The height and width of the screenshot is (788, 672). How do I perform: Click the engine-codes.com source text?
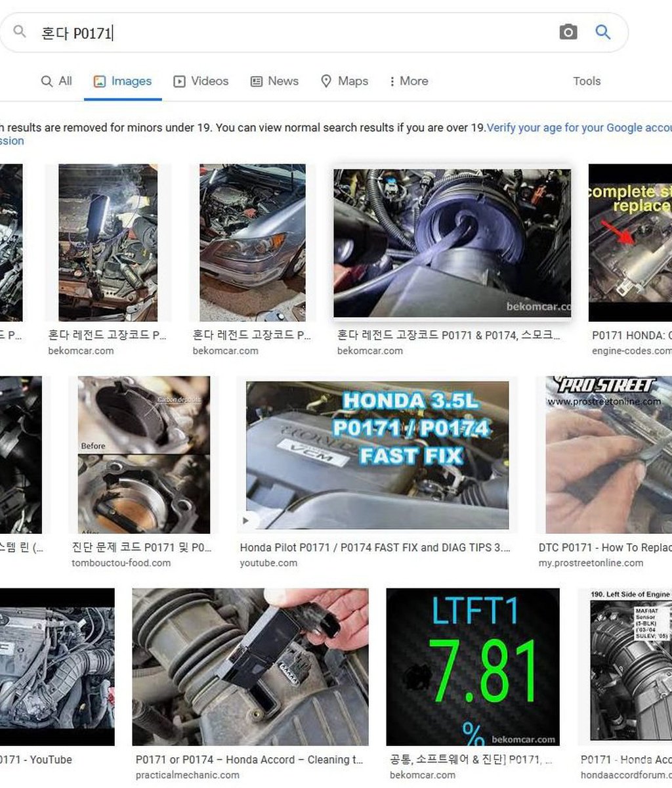click(631, 351)
